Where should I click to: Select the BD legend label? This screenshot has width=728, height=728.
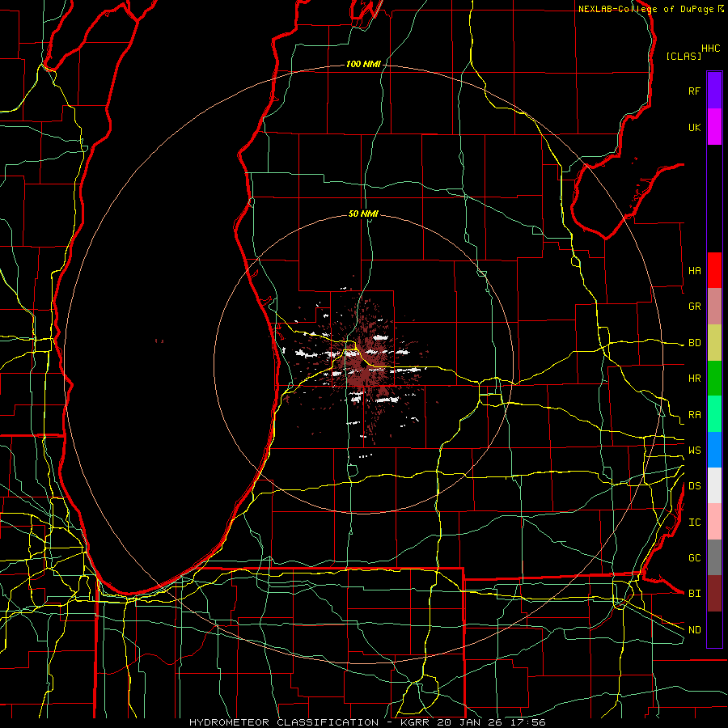pos(694,343)
